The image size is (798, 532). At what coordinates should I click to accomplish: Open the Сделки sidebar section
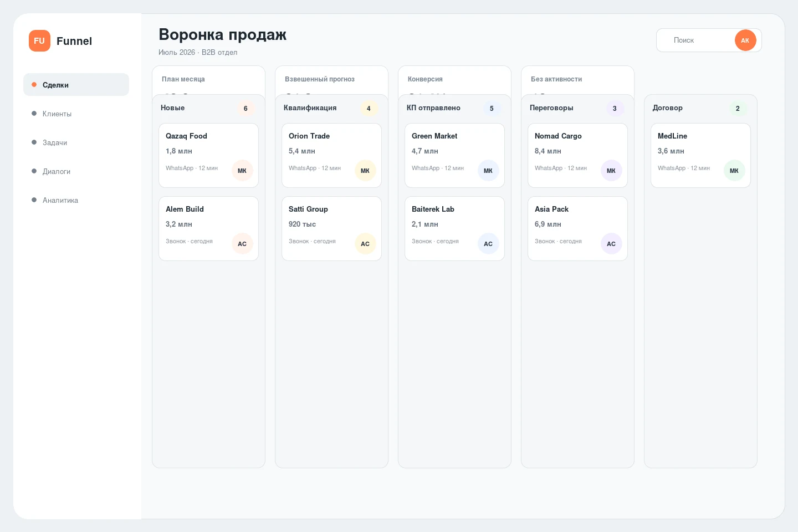[x=76, y=85]
